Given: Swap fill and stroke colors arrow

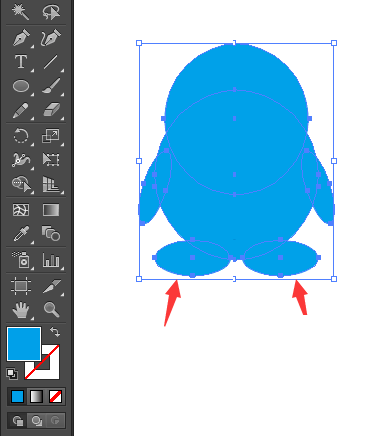Looking at the screenshot, I should coord(55,332).
